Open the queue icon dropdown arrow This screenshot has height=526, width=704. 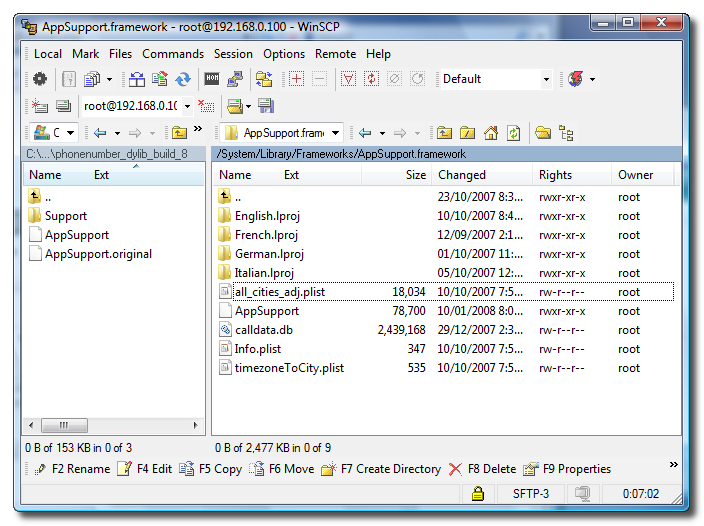point(593,79)
